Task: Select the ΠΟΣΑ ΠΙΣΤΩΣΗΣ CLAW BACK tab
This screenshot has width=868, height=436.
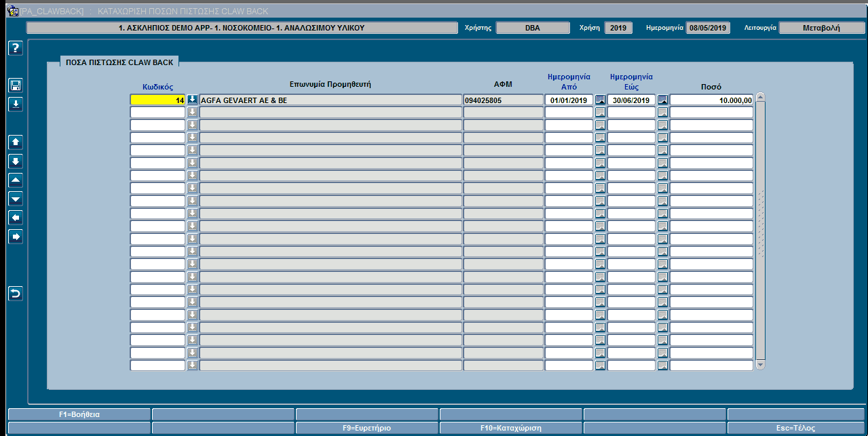Action: (119, 62)
